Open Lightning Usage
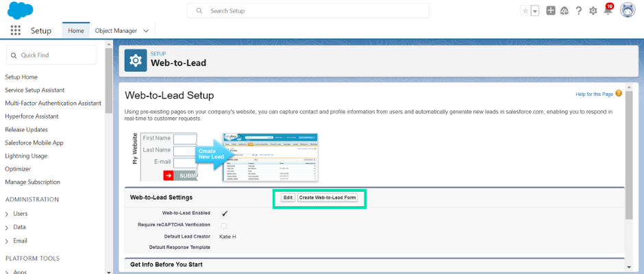This screenshot has height=274, width=644. (x=26, y=155)
